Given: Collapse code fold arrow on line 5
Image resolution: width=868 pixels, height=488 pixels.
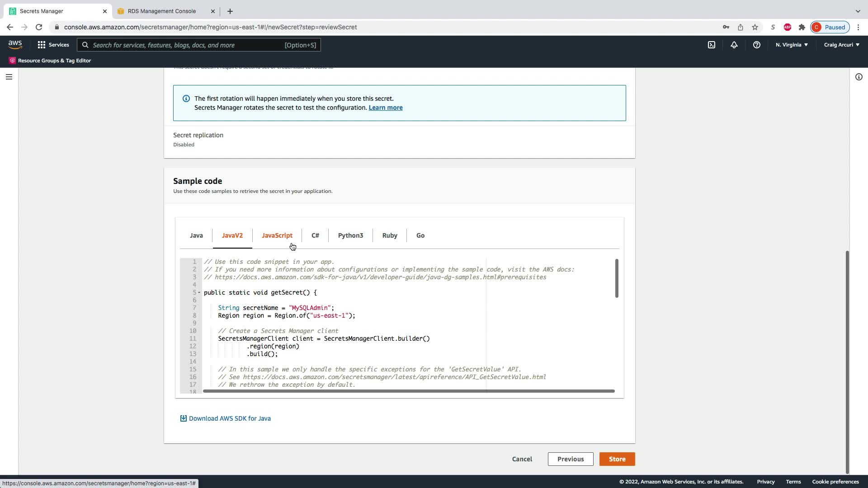Looking at the screenshot, I should (x=199, y=292).
